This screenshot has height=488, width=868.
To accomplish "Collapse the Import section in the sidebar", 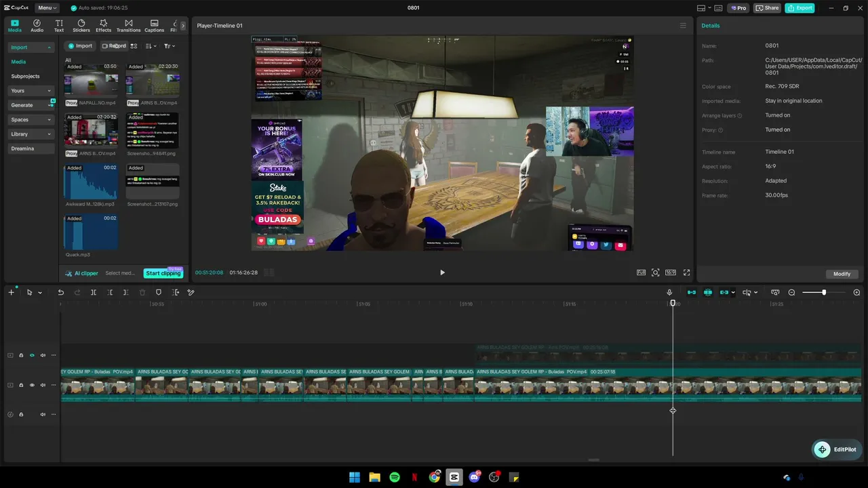I will tap(49, 47).
